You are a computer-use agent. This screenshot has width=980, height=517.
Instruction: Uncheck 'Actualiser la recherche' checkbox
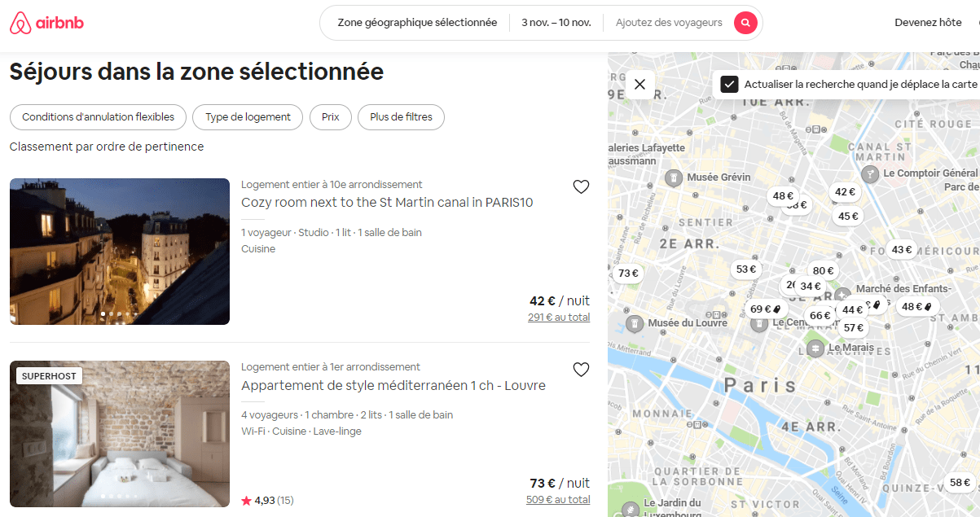coord(730,84)
